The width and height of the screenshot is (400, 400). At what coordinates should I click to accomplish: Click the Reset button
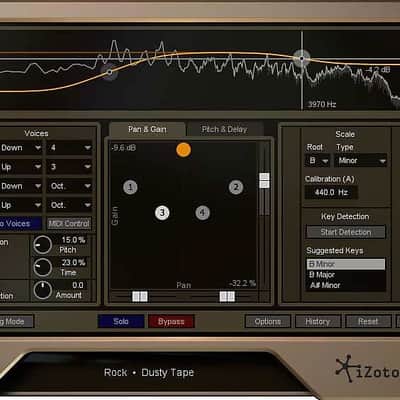pyautogui.click(x=368, y=322)
